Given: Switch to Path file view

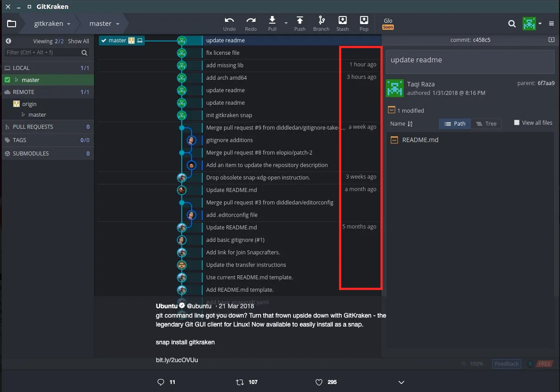Looking at the screenshot, I should click(455, 124).
